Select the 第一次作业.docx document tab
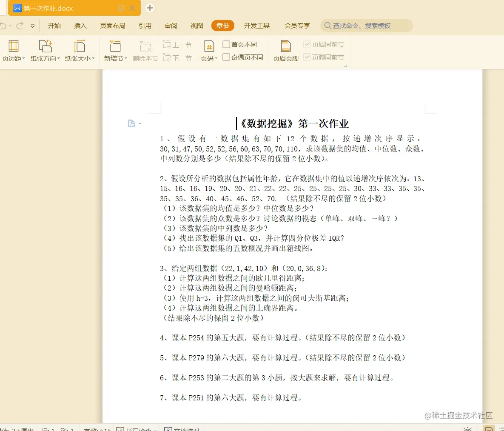Image resolution: width=504 pixels, height=431 pixels. 74,8
